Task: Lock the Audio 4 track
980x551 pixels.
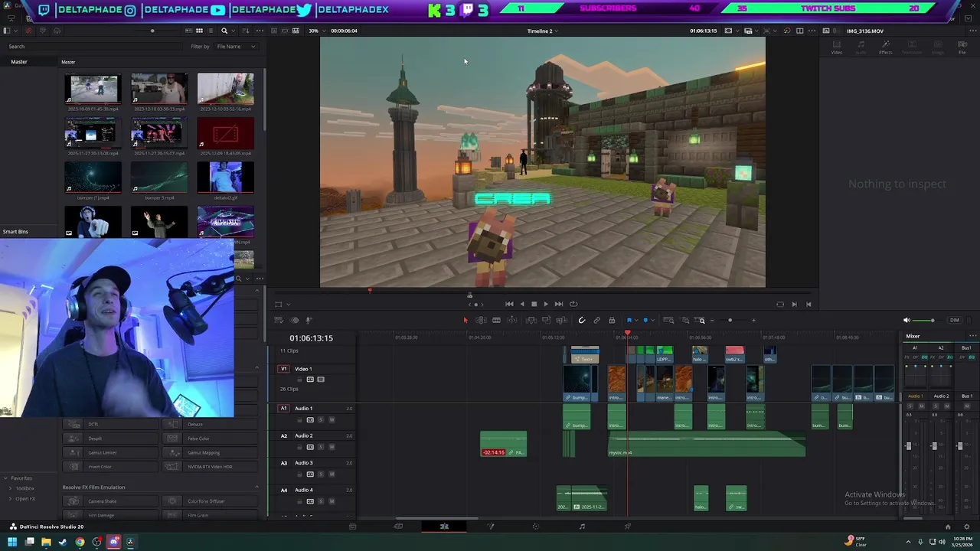Action: click(x=299, y=501)
